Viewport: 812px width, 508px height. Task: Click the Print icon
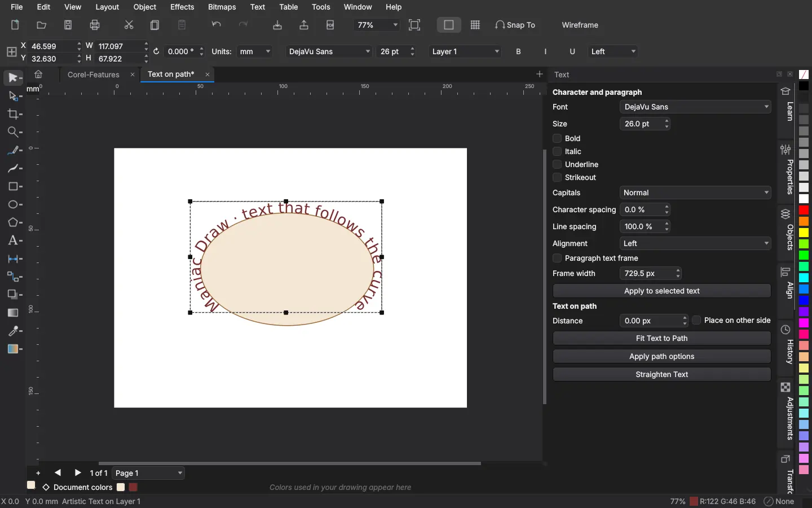coord(95,25)
